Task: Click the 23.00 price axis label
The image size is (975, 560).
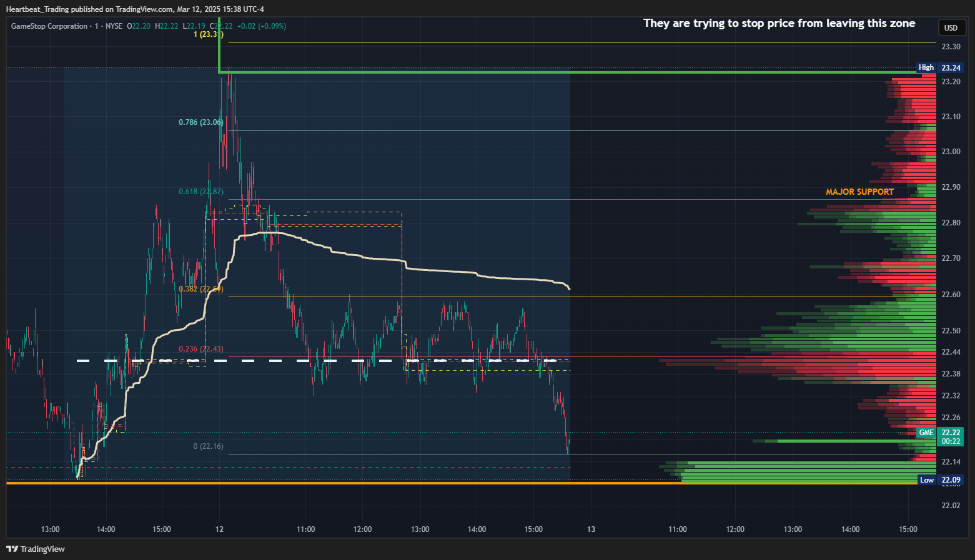Action: 951,152
